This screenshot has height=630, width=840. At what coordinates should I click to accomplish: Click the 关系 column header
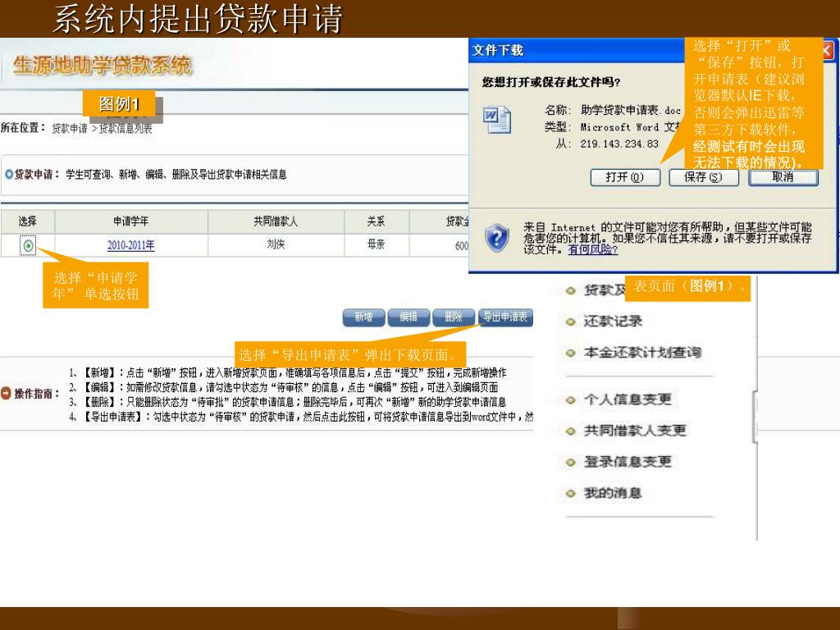point(376,221)
